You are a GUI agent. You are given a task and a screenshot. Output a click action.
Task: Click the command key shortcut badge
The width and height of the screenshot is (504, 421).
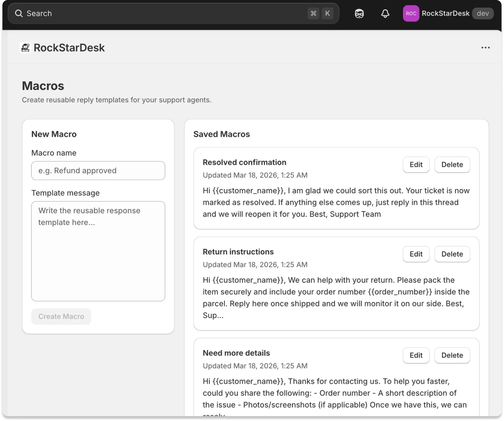(313, 14)
